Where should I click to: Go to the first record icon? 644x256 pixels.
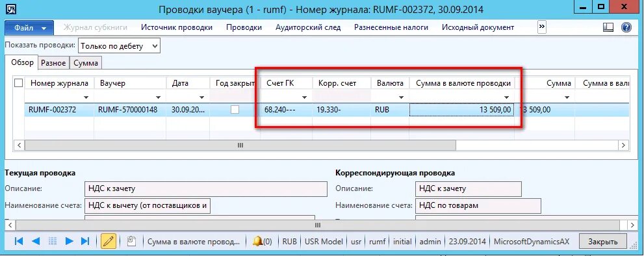click(x=18, y=241)
